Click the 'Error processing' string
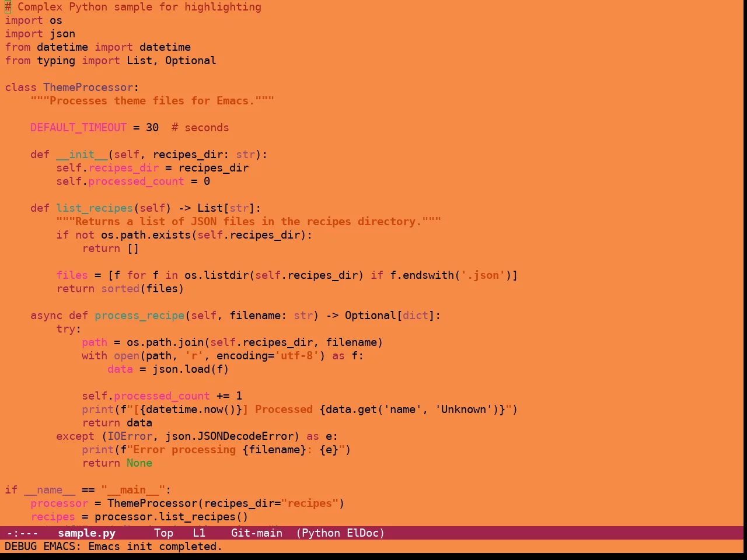The image size is (747, 560). 184,450
